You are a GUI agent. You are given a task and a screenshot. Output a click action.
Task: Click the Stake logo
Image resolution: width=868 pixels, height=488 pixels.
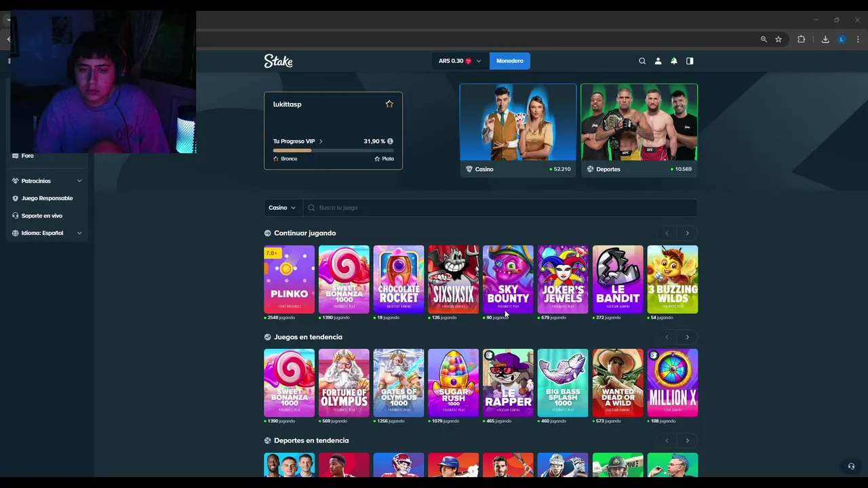click(x=278, y=61)
